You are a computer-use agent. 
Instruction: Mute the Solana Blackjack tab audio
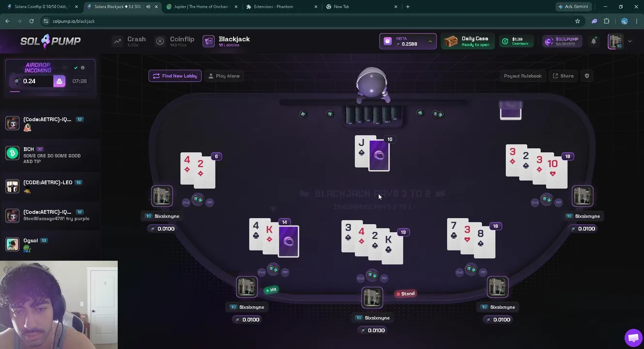click(x=148, y=7)
